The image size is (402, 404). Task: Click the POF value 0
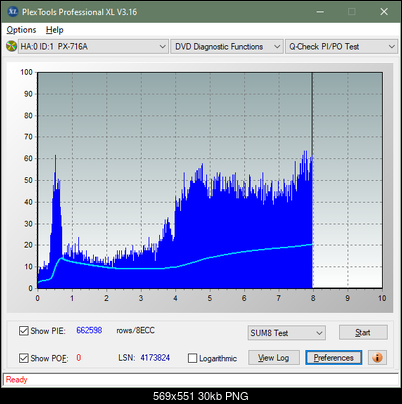[x=79, y=358]
